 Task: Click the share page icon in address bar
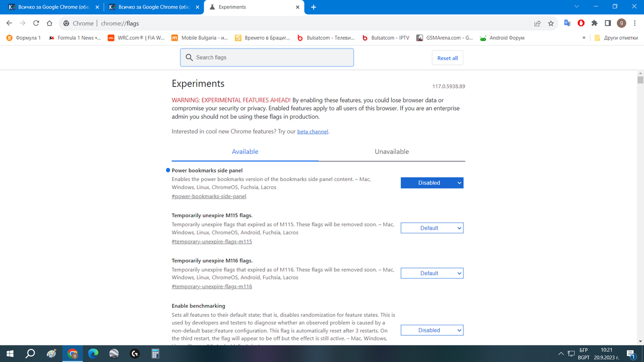(x=537, y=23)
